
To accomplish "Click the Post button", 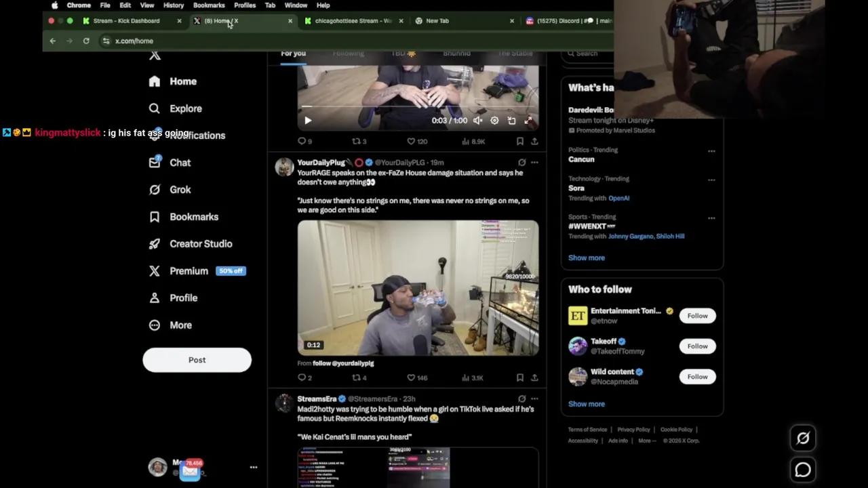I will (x=197, y=360).
